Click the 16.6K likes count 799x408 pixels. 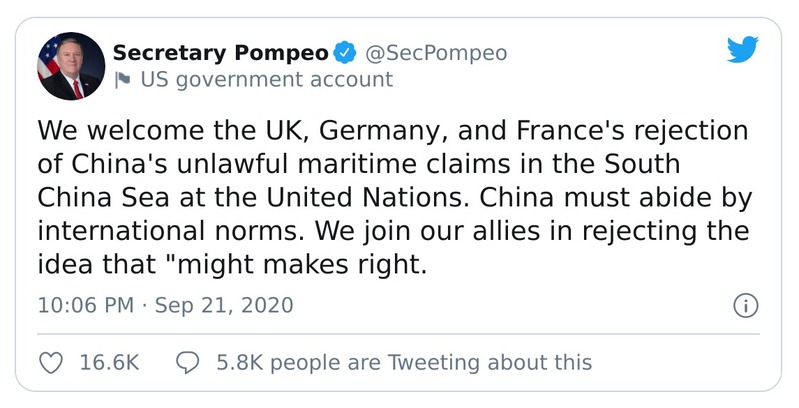coord(108,362)
